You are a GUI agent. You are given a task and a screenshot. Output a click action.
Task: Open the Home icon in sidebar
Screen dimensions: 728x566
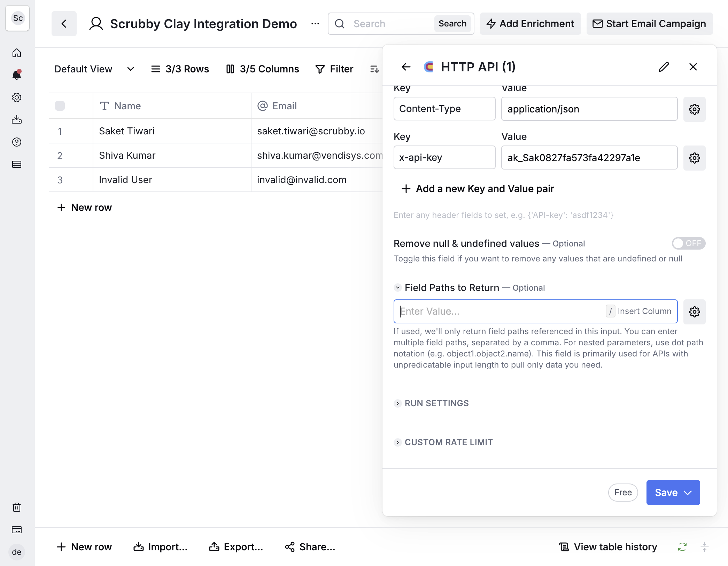pyautogui.click(x=17, y=53)
